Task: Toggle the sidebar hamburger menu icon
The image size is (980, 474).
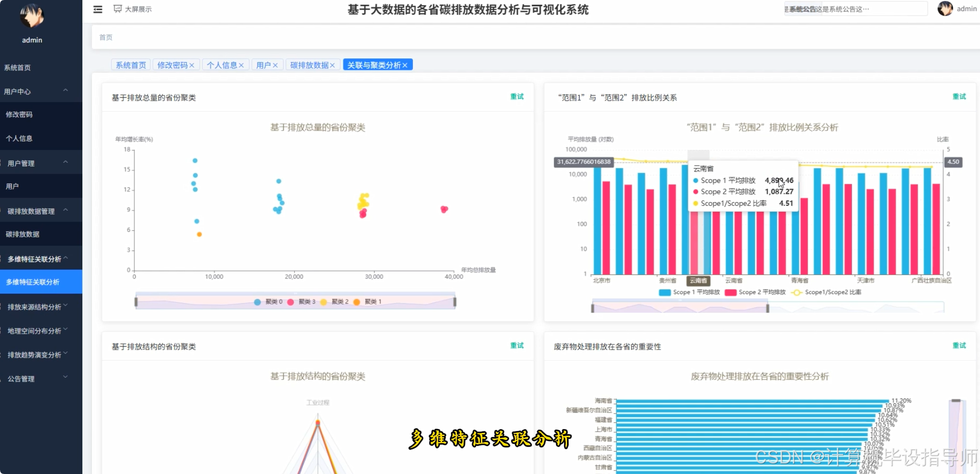Action: [98, 9]
